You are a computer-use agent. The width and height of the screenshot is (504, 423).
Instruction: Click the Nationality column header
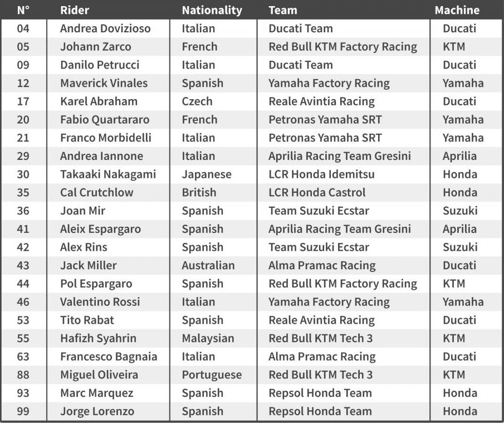click(x=212, y=10)
